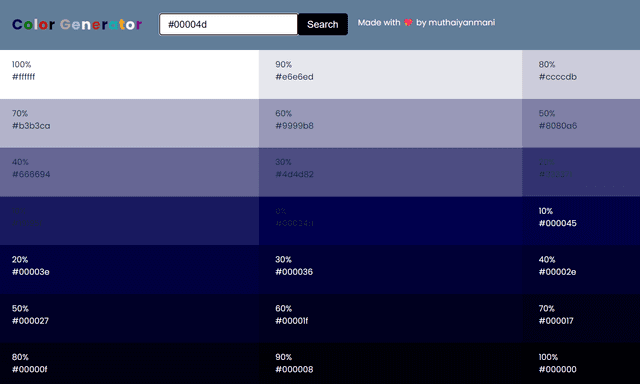The width and height of the screenshot is (640, 384).
Task: Click the #000008 shade tile
Action: [390, 363]
